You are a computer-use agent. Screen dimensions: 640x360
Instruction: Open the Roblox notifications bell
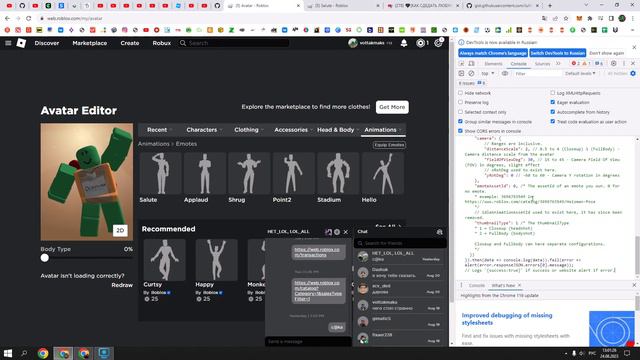404,43
